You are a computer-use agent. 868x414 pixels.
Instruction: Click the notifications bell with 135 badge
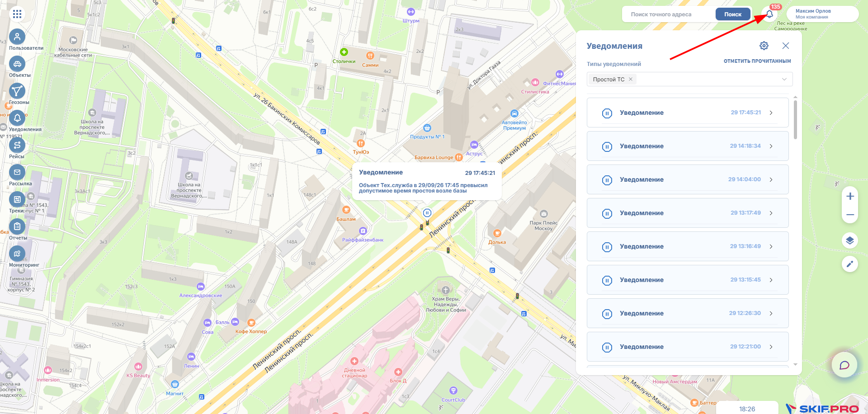tap(769, 14)
